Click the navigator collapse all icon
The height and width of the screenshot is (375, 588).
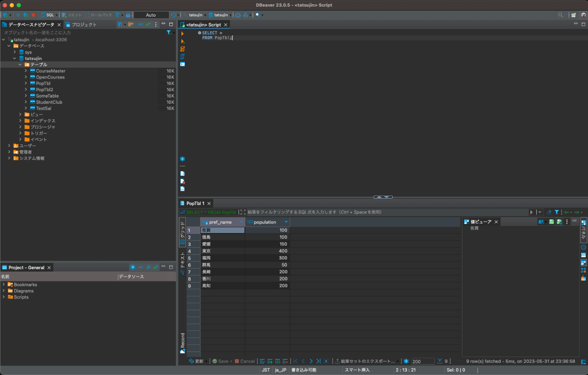coord(141,24)
